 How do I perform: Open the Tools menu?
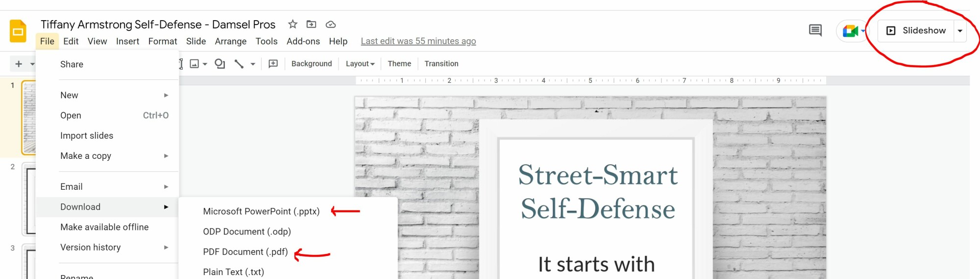[267, 41]
